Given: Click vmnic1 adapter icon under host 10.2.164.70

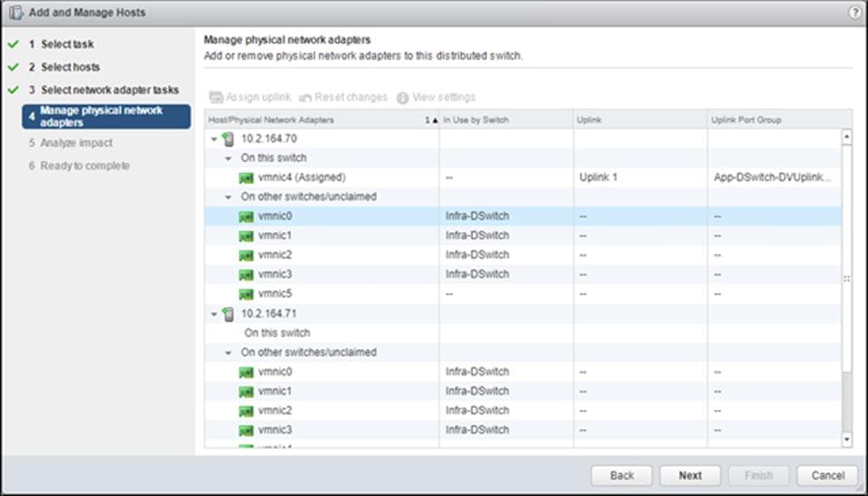Looking at the screenshot, I should click(x=246, y=236).
